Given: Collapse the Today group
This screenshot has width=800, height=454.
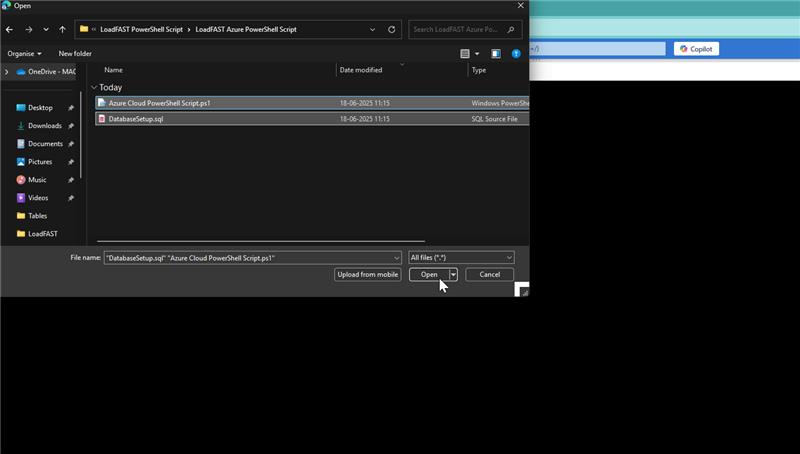Looking at the screenshot, I should pos(94,87).
